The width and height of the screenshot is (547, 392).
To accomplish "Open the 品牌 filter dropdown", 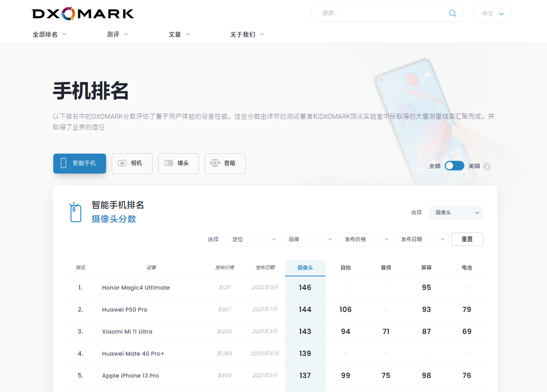I will [309, 239].
